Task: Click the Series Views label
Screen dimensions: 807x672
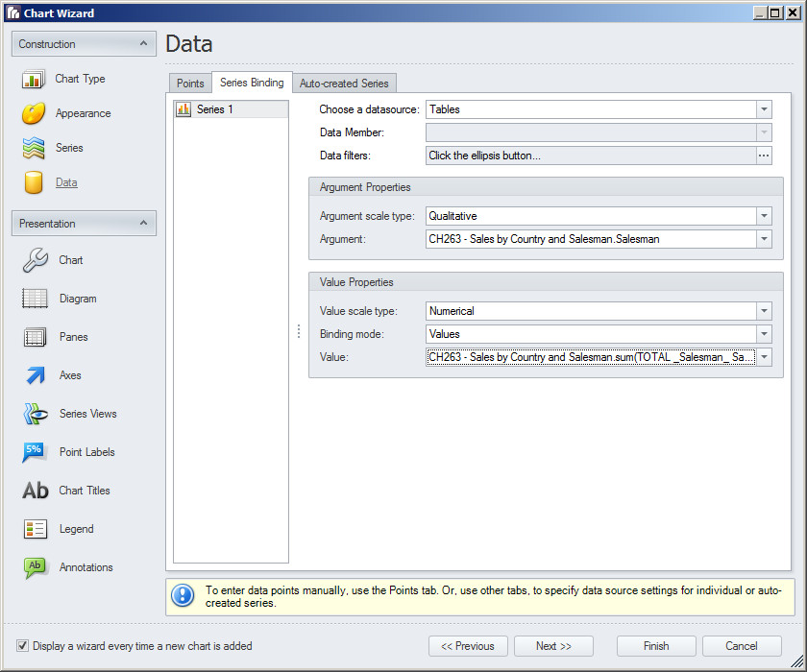Action: [x=88, y=414]
